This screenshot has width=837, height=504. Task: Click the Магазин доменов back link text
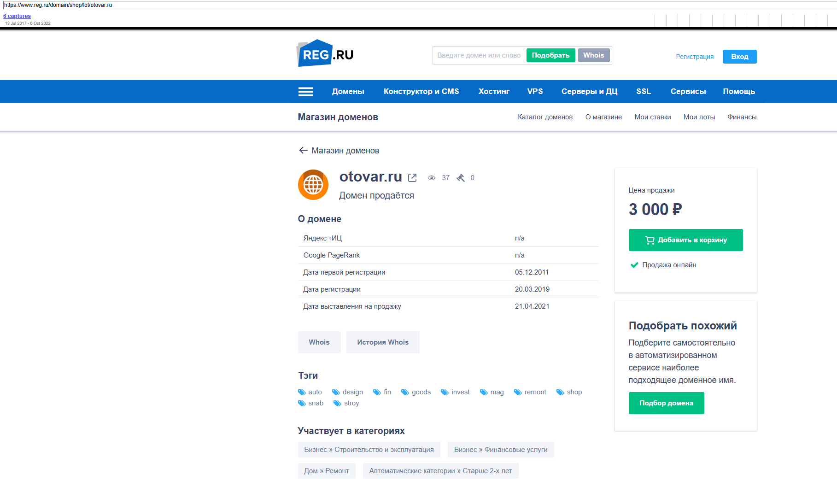point(345,151)
